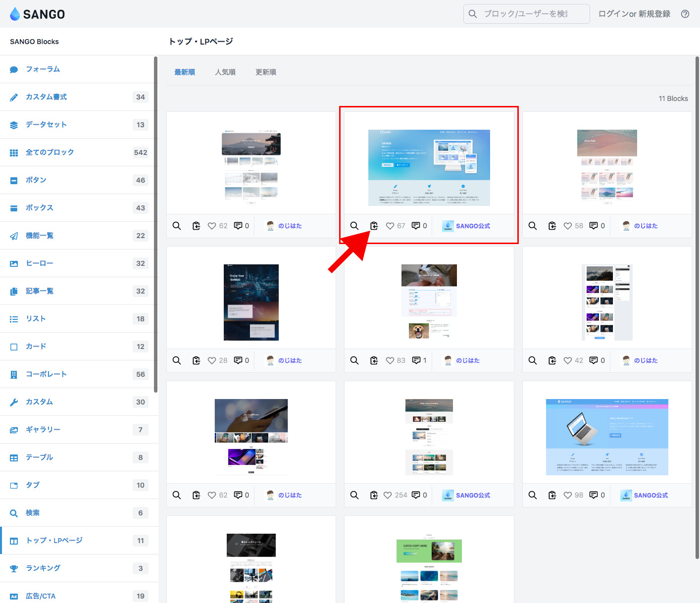Select the wrench icon next to カスタム
Image resolution: width=700 pixels, height=603 pixels.
tap(14, 402)
